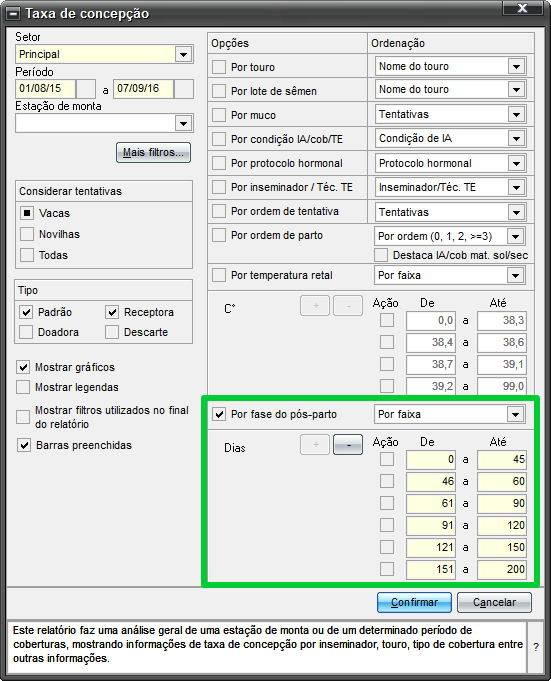
Task: Check the Doadora type checkbox
Action: (x=26, y=332)
